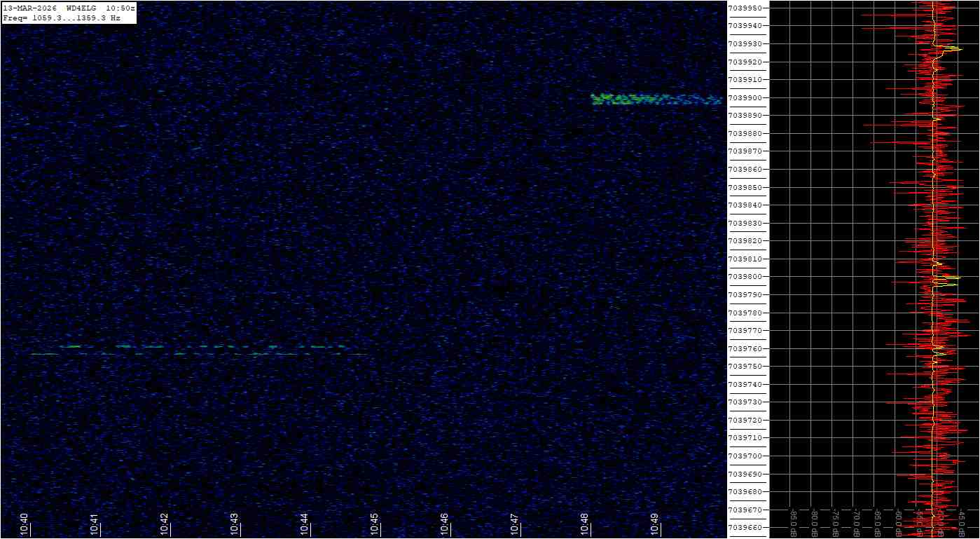The width and height of the screenshot is (980, 539).
Task: Click the 10:49 time axis label
Action: point(655,524)
